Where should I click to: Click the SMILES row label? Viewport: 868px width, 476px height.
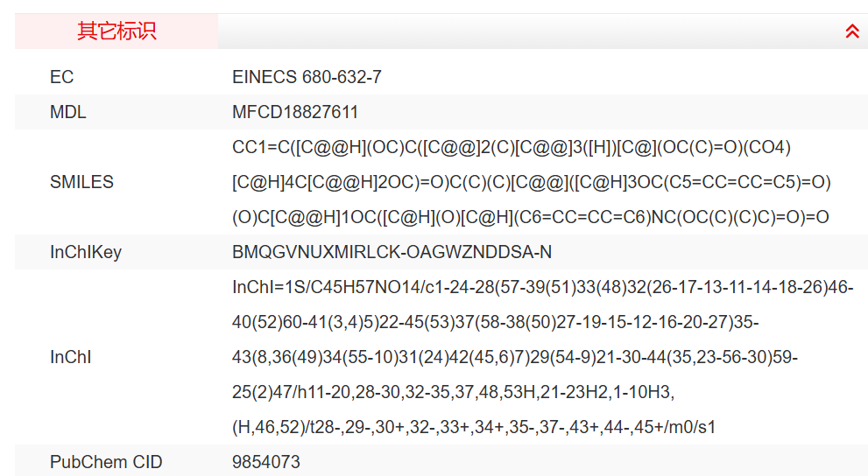pyautogui.click(x=81, y=182)
